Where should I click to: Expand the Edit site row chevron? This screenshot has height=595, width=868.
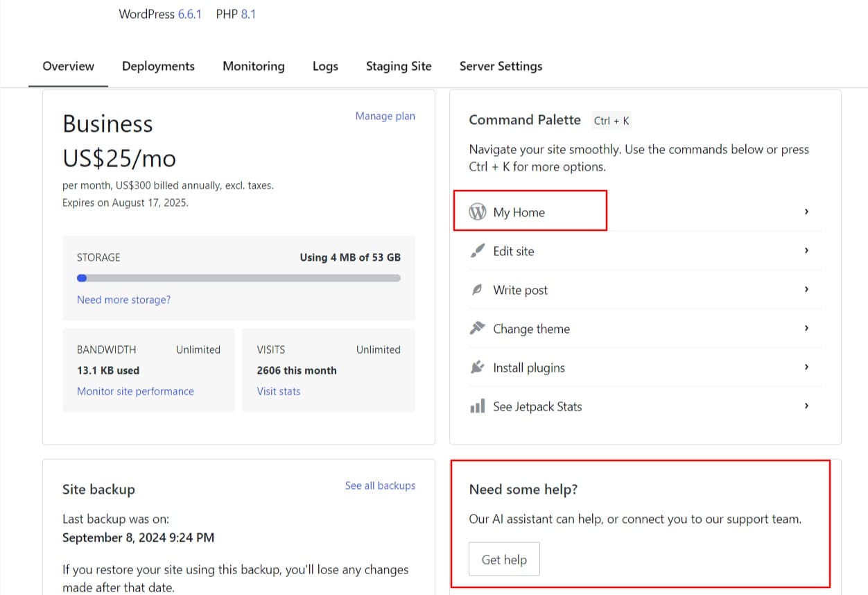(x=806, y=250)
